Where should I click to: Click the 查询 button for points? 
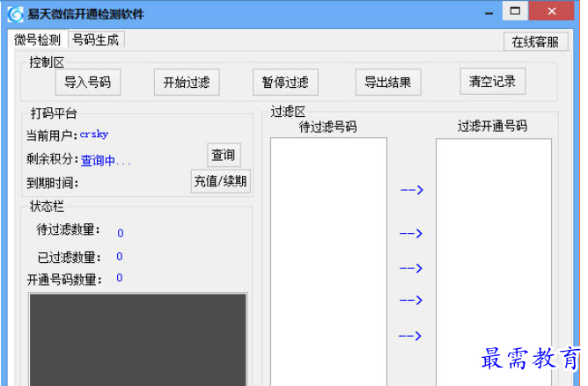click(x=224, y=155)
